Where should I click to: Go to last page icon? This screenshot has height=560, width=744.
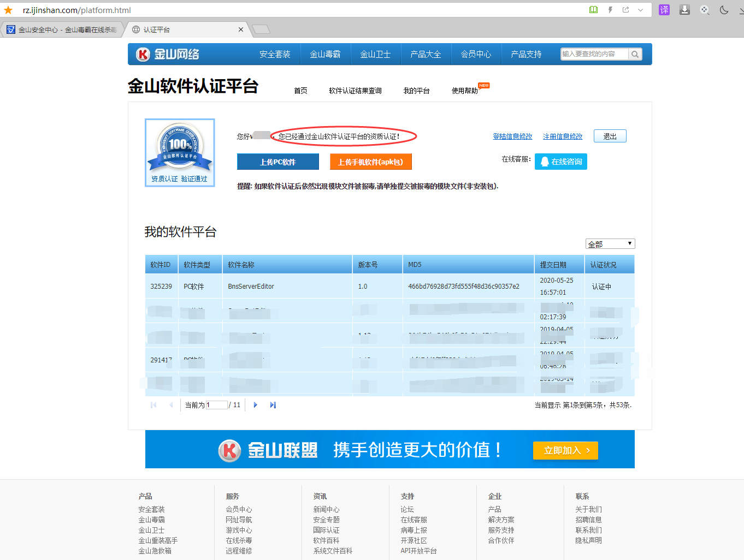pyautogui.click(x=273, y=405)
